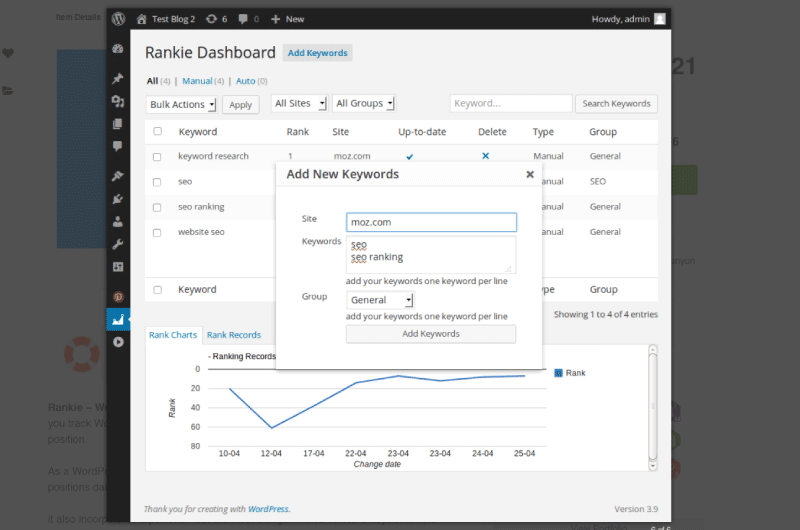Check the seo ranking row checkbox

tap(157, 207)
